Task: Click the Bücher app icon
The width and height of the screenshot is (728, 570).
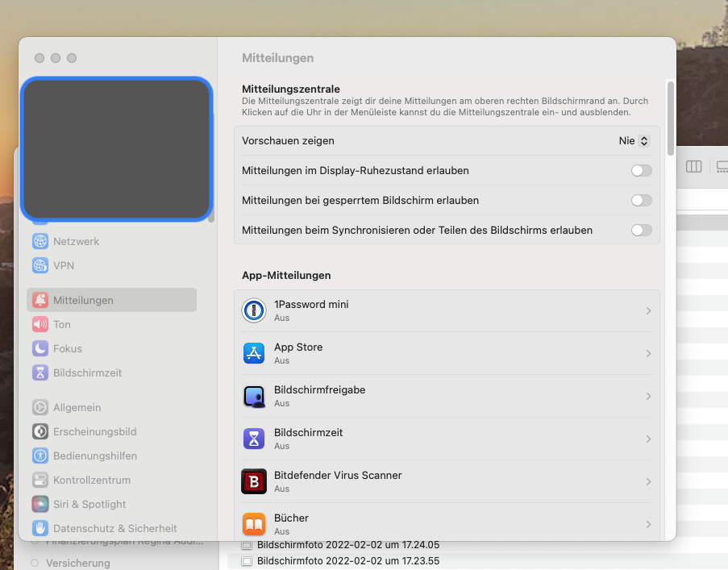Action: [x=254, y=524]
